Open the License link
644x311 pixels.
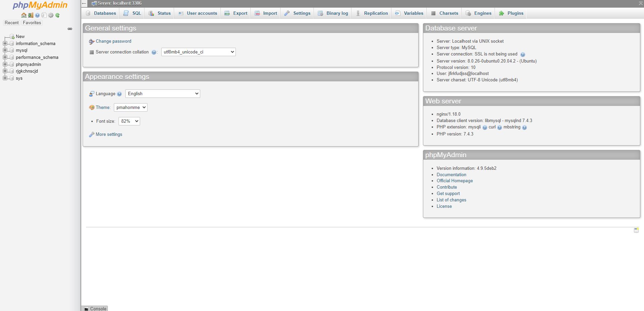pos(444,206)
